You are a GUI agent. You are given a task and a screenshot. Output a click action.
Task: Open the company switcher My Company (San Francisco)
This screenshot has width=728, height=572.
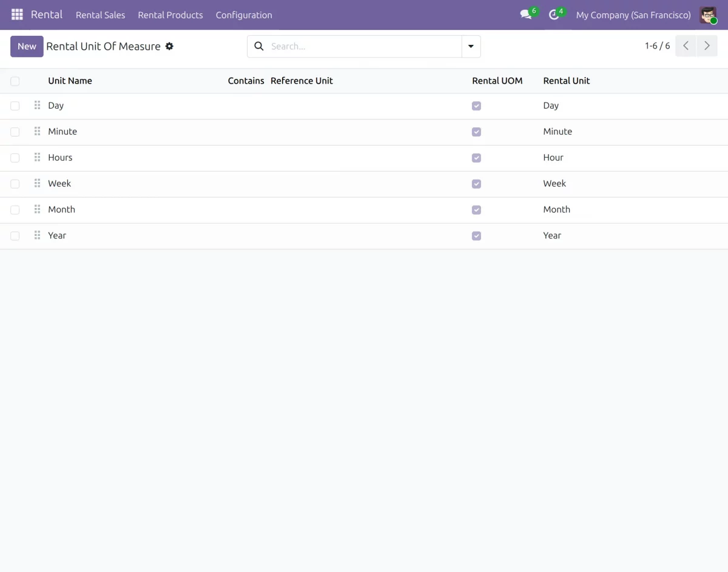point(633,15)
